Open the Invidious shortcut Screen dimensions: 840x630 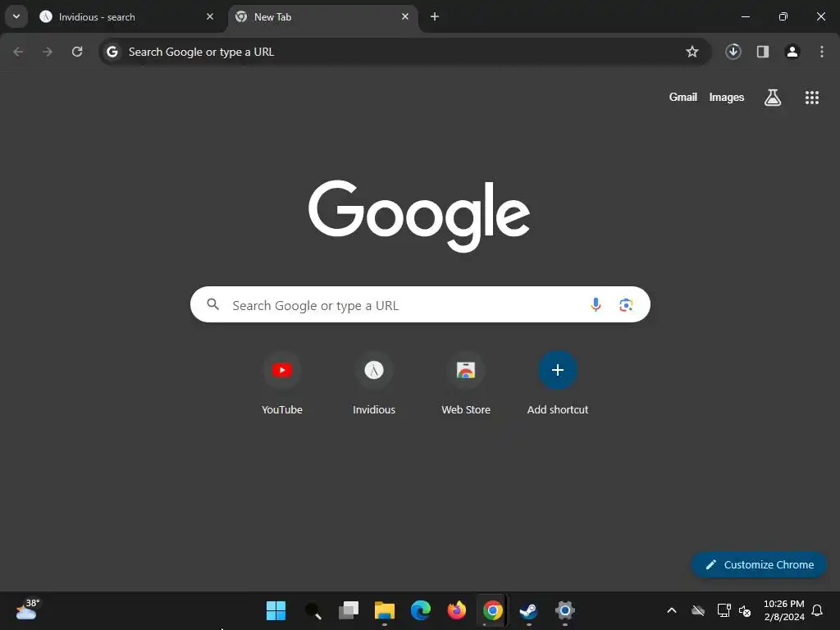[374, 384]
